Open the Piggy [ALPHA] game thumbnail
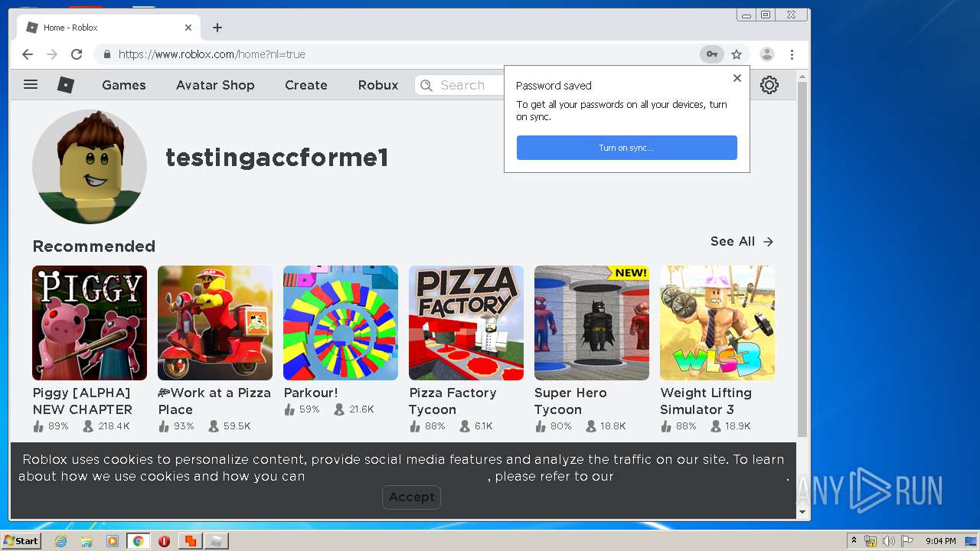Viewport: 980px width, 551px height. click(x=90, y=323)
